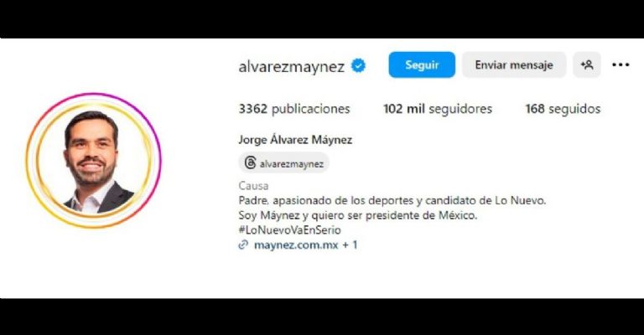Viewport: 644px width, 335px height.
Task: Expand additional links via "+ 1"
Action: 350,245
